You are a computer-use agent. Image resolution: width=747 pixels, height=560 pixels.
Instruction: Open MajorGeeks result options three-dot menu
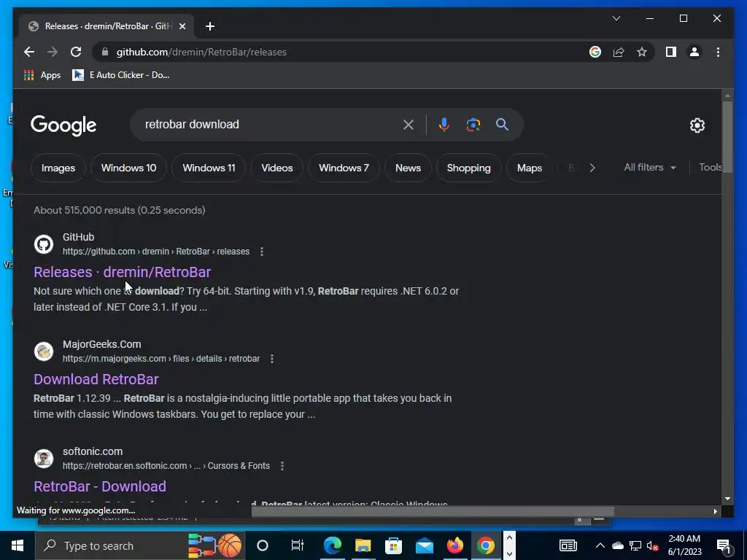(272, 359)
